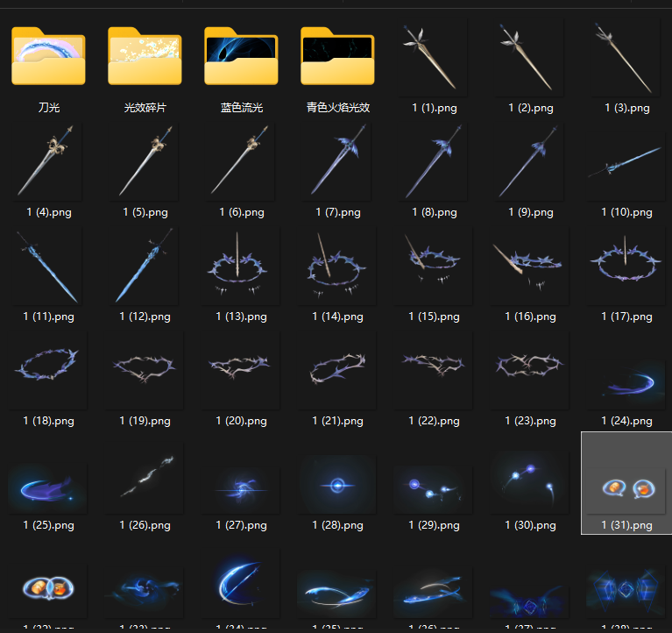Choose the 1 (18).png thorn wreath image
672x633 pixels.
pos(49,370)
